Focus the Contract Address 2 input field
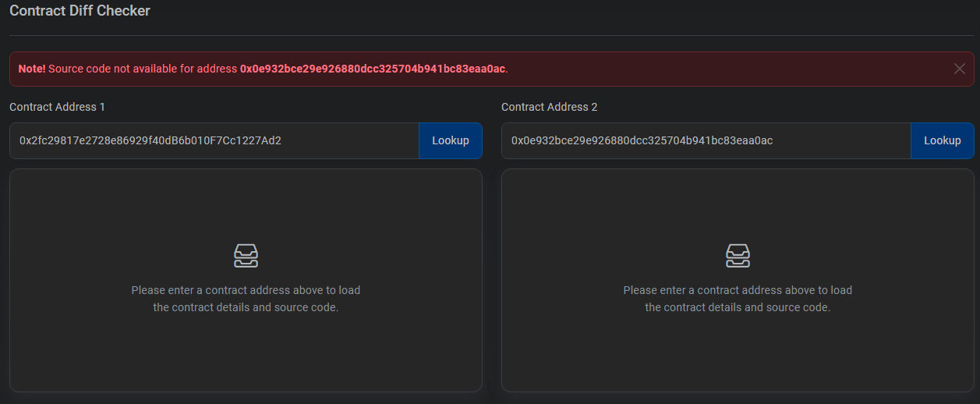The height and width of the screenshot is (404, 980). (x=706, y=140)
